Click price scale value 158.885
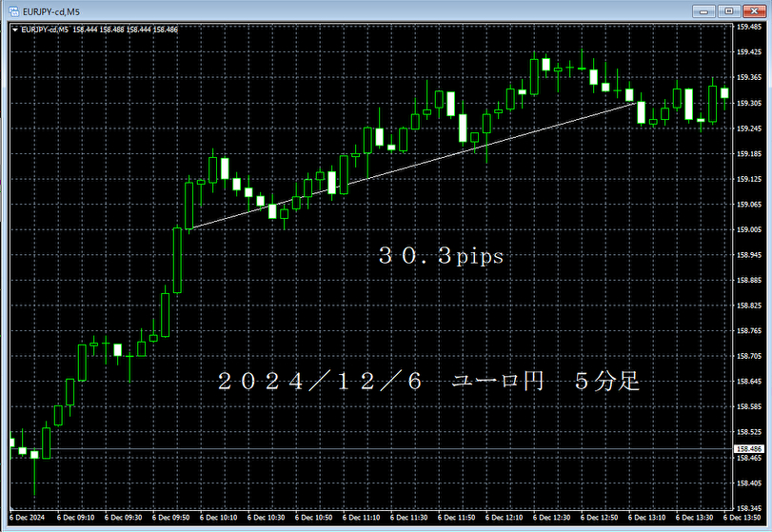Viewport: 772px width, 532px height. point(749,280)
